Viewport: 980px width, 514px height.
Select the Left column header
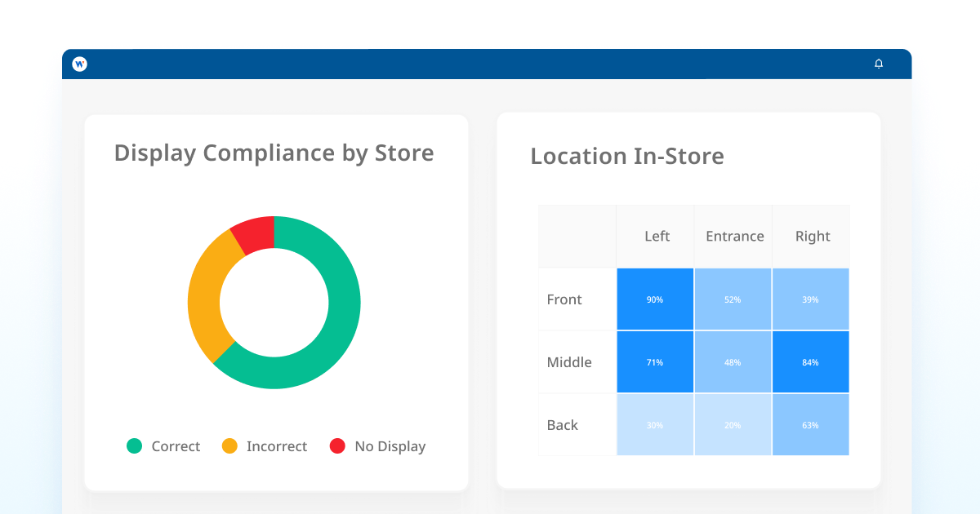657,237
